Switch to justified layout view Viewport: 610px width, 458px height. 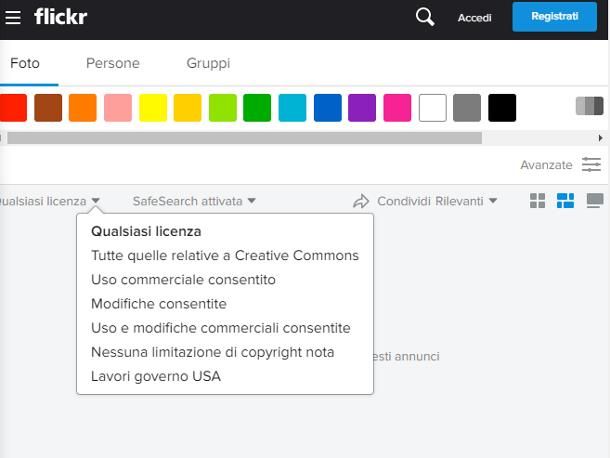coord(565,201)
